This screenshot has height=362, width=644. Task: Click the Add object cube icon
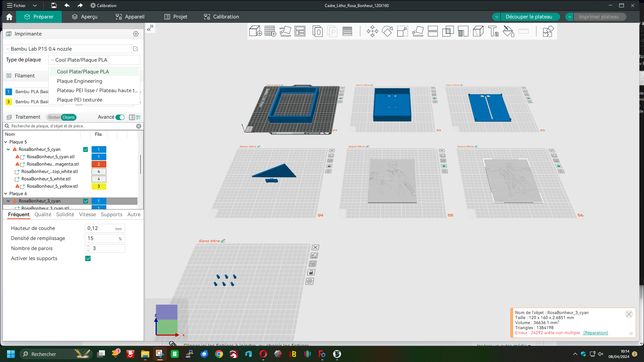click(x=255, y=31)
